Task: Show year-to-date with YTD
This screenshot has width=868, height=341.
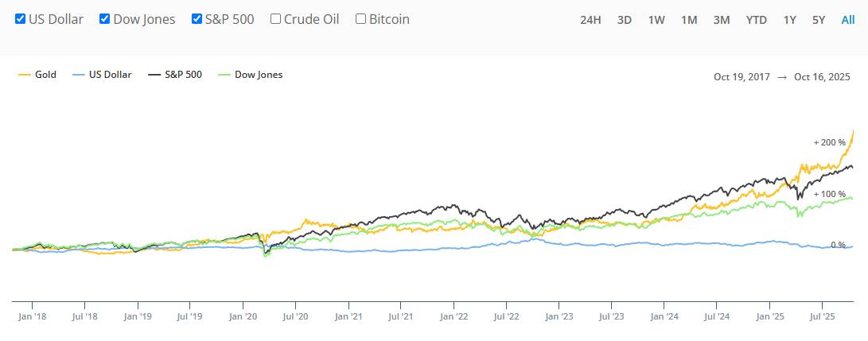Action: (757, 20)
